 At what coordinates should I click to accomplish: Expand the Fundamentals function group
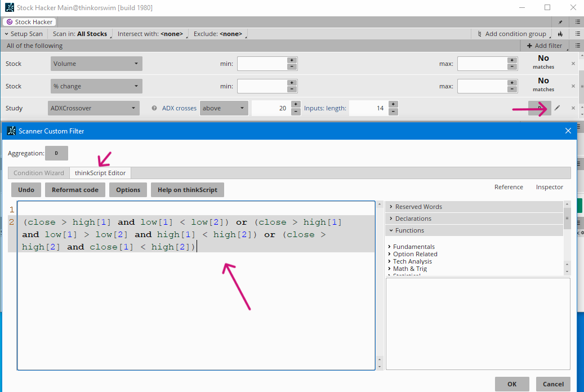tap(411, 247)
